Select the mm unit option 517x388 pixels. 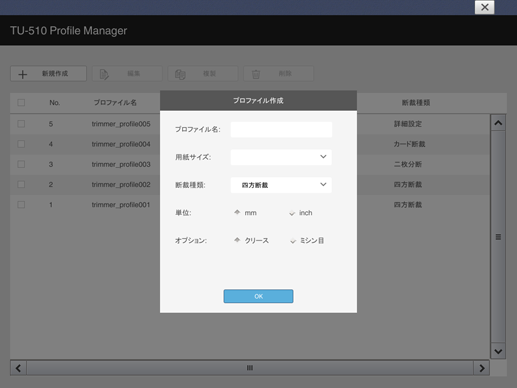(x=237, y=212)
